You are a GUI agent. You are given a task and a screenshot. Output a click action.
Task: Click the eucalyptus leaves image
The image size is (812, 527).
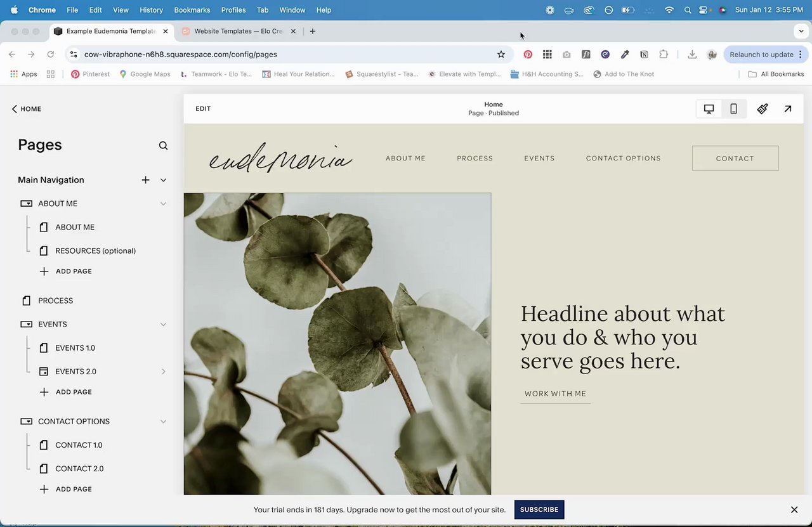pos(337,344)
